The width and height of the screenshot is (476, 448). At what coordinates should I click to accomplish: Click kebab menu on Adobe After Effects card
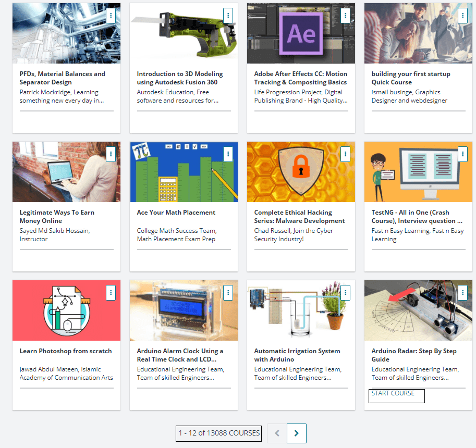(x=345, y=15)
